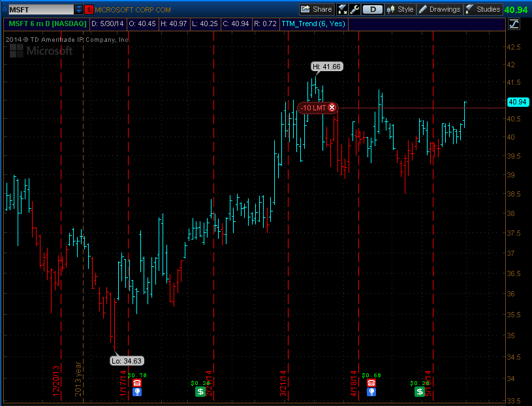The height and width of the screenshot is (406, 532).
Task: Click the TTM_Trend (6, Yes) study label
Action: pyautogui.click(x=313, y=23)
